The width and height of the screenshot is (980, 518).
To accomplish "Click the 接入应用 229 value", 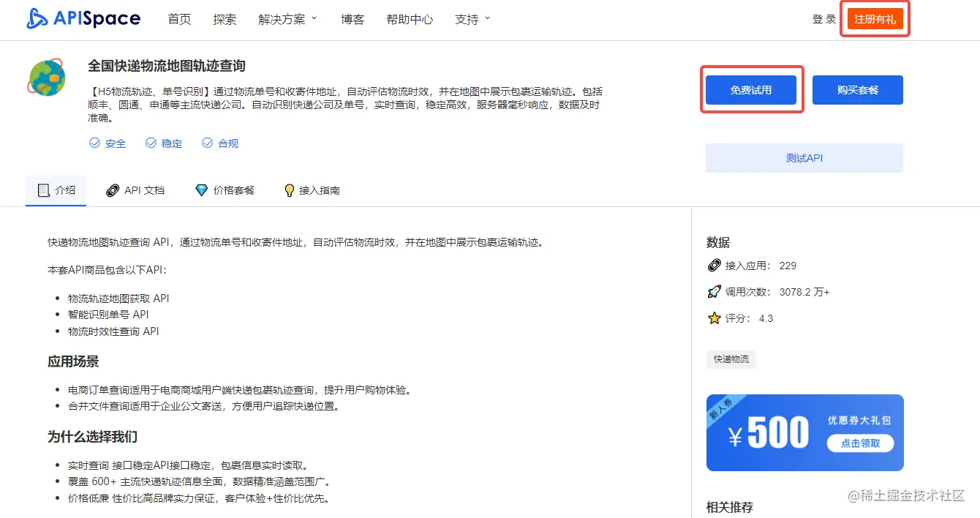I will point(788,266).
